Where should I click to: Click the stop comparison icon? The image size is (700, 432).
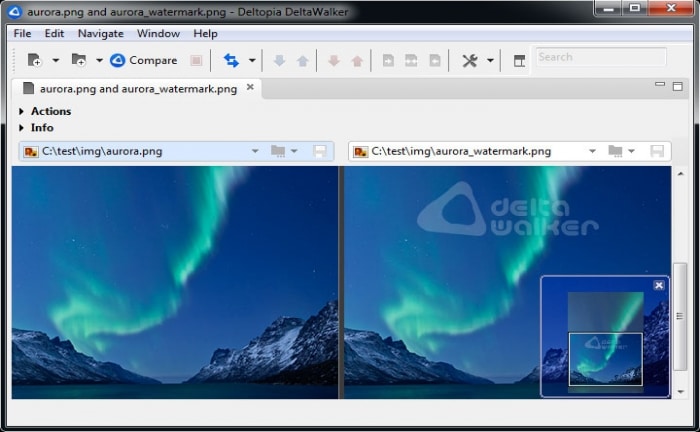pyautogui.click(x=196, y=60)
